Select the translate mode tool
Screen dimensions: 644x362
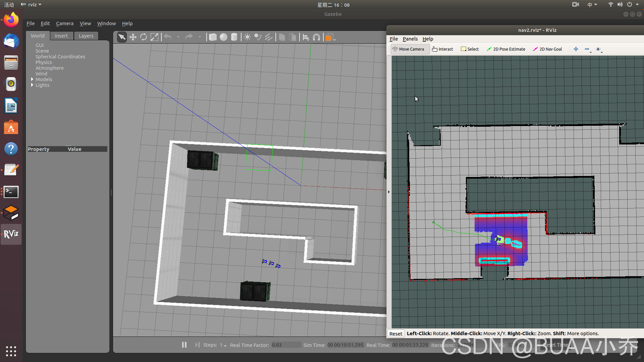(x=133, y=37)
